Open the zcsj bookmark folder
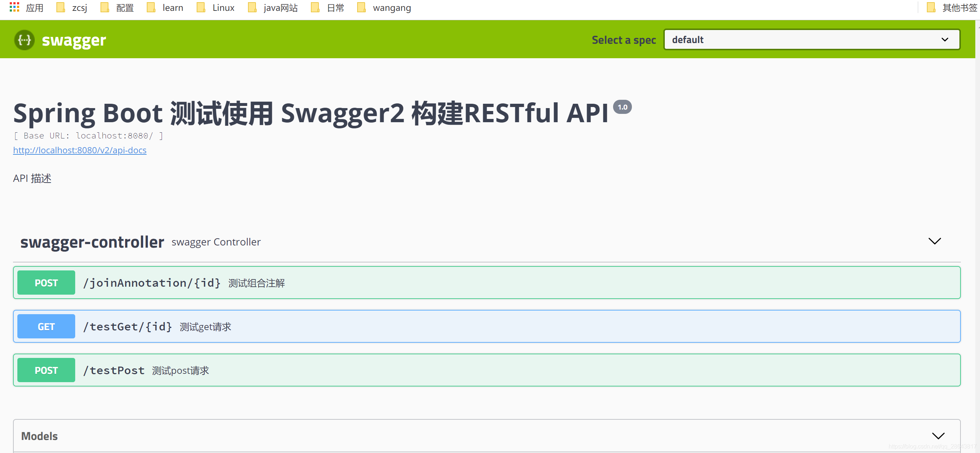The width and height of the screenshot is (980, 453). (72, 8)
